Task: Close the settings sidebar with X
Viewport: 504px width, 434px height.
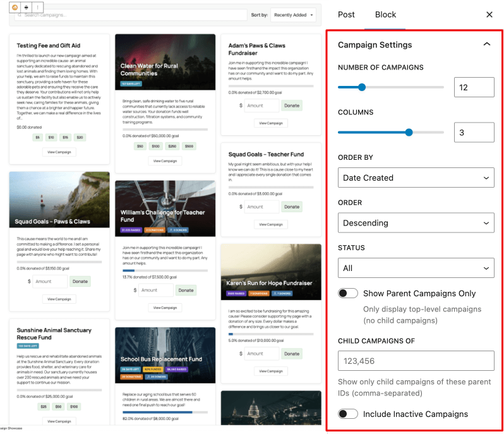Action: click(489, 15)
